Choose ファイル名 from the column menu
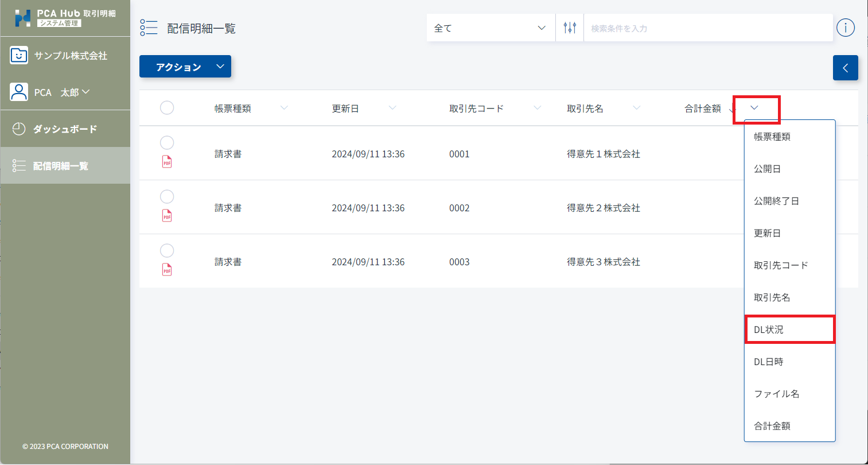The width and height of the screenshot is (868, 465). [x=789, y=394]
